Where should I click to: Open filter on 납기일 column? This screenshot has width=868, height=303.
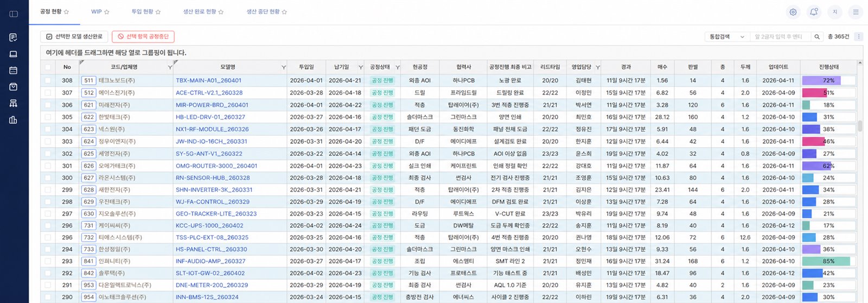pos(361,67)
